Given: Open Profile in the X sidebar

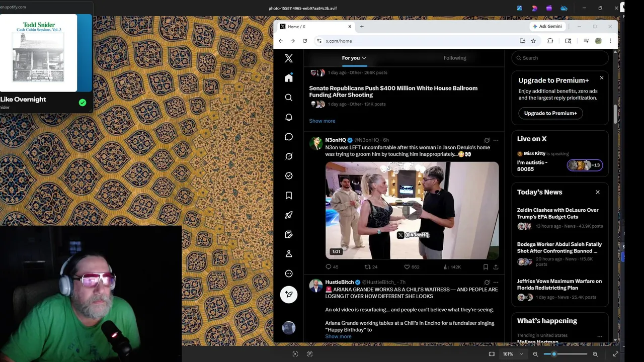Looking at the screenshot, I should [289, 254].
